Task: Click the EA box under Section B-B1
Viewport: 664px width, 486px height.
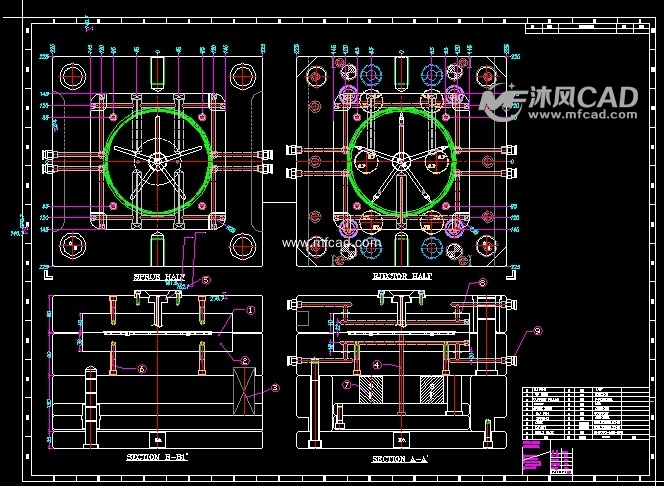Action: (158, 440)
